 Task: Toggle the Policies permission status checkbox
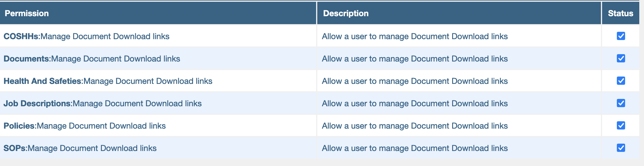click(x=621, y=125)
